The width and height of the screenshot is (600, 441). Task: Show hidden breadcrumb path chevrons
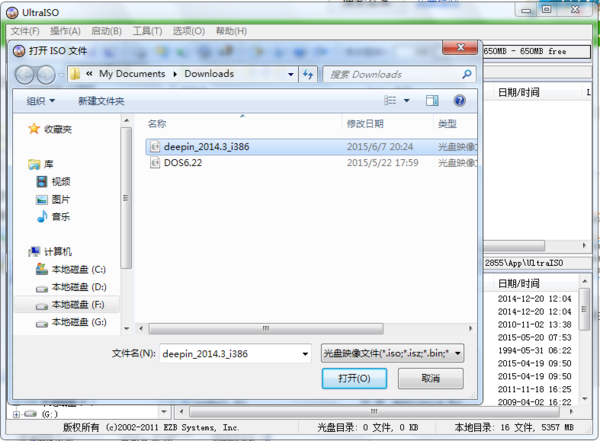click(89, 74)
